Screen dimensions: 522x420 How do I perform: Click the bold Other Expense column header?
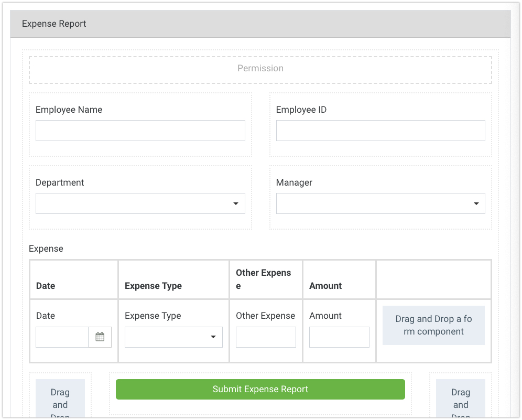[264, 279]
